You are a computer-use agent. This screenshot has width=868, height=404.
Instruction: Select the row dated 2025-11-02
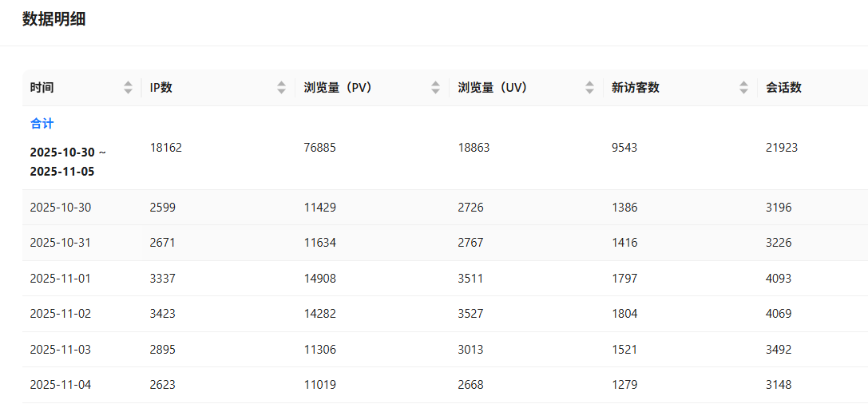click(61, 314)
